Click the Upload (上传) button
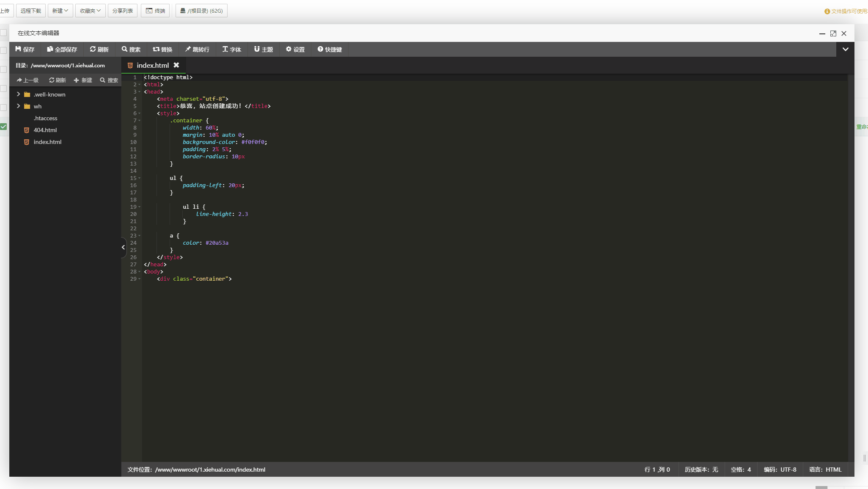The height and width of the screenshot is (489, 868). coord(6,11)
